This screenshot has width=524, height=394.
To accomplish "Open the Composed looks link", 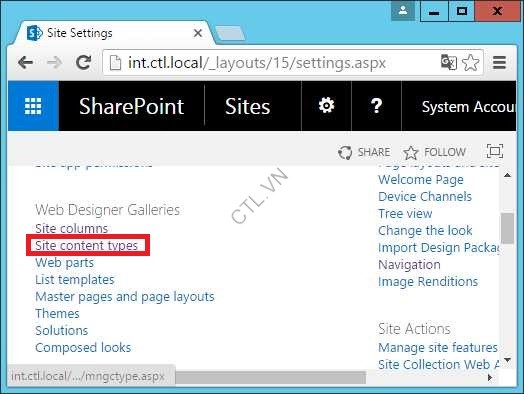I will tap(83, 348).
